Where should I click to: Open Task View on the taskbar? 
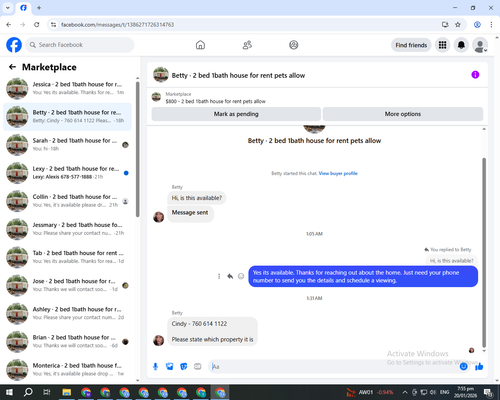tap(47, 392)
